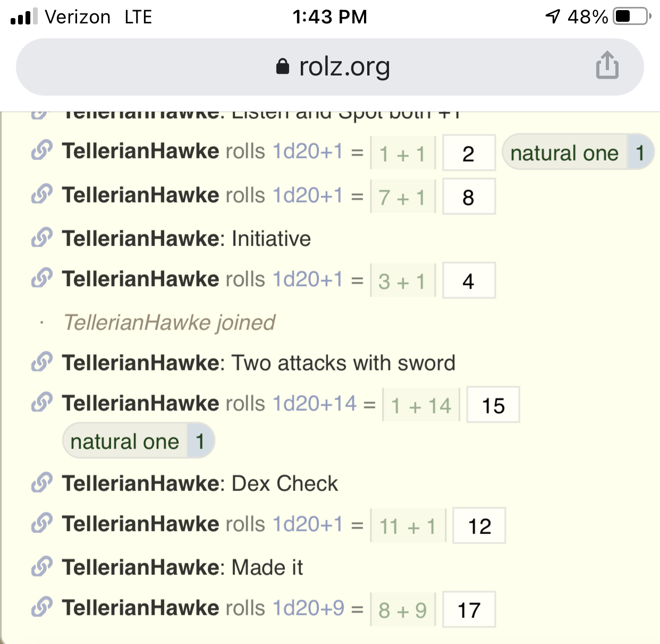Click link icon beside Made it message
Image resolution: width=660 pixels, height=644 pixels.
(42, 567)
